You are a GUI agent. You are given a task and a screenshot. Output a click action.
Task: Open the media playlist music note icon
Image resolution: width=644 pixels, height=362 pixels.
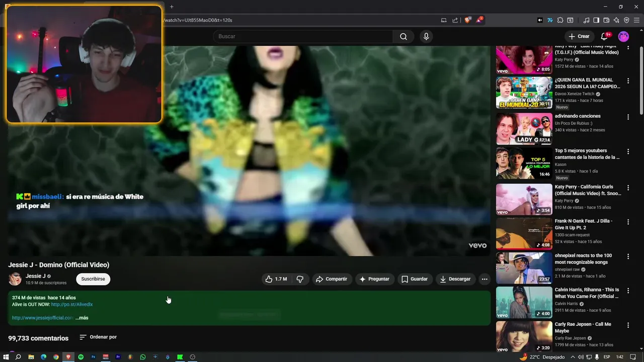[586, 20]
